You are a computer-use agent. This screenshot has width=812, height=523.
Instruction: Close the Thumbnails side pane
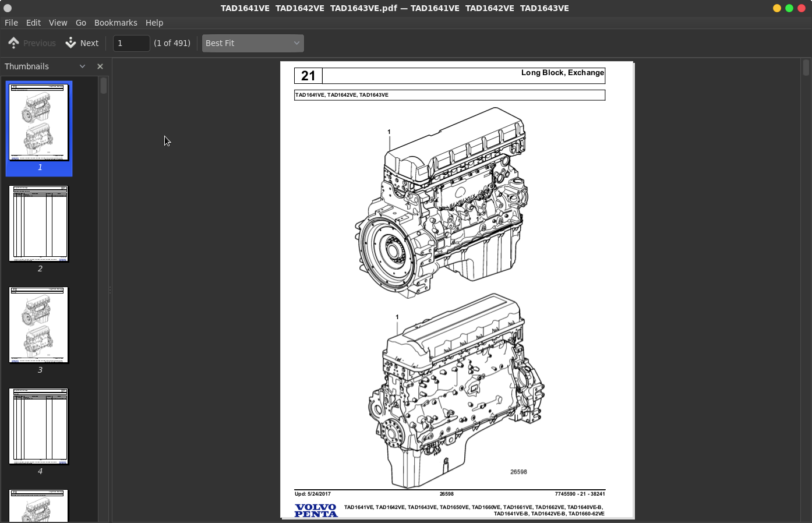100,66
